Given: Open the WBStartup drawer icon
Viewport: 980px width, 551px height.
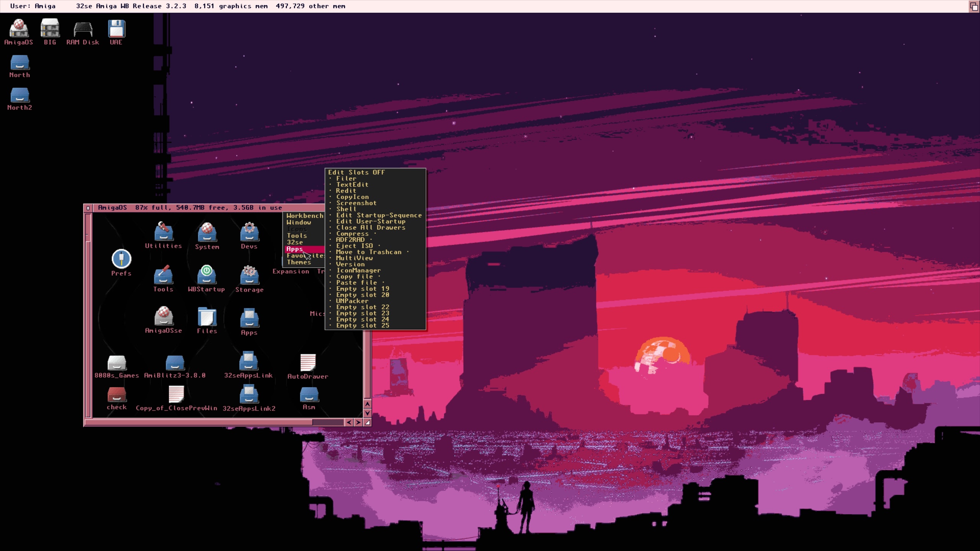Looking at the screenshot, I should click(x=206, y=275).
